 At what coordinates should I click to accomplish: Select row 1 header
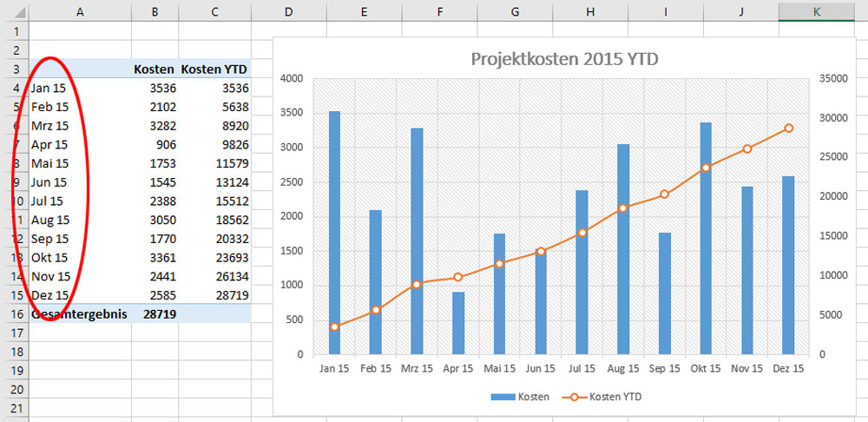[13, 31]
